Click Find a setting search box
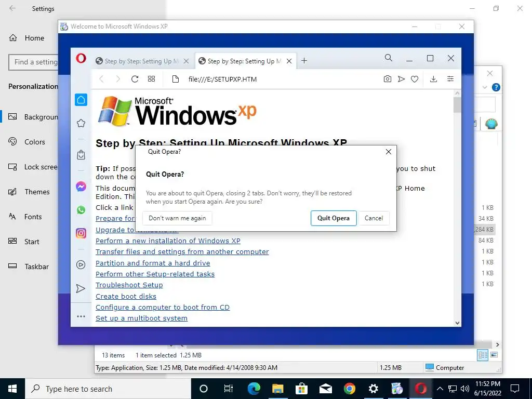Image resolution: width=532 pixels, height=399 pixels. tap(33, 62)
